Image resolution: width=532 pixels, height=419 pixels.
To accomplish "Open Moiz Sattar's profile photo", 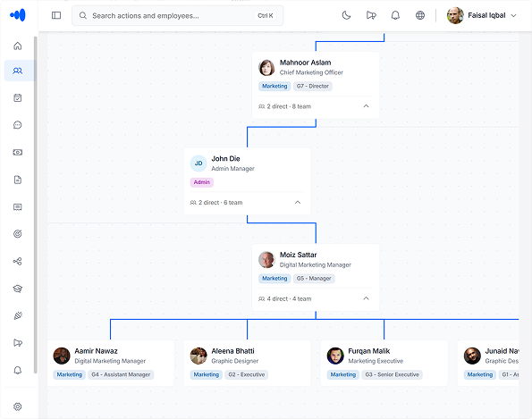I will pos(266,260).
